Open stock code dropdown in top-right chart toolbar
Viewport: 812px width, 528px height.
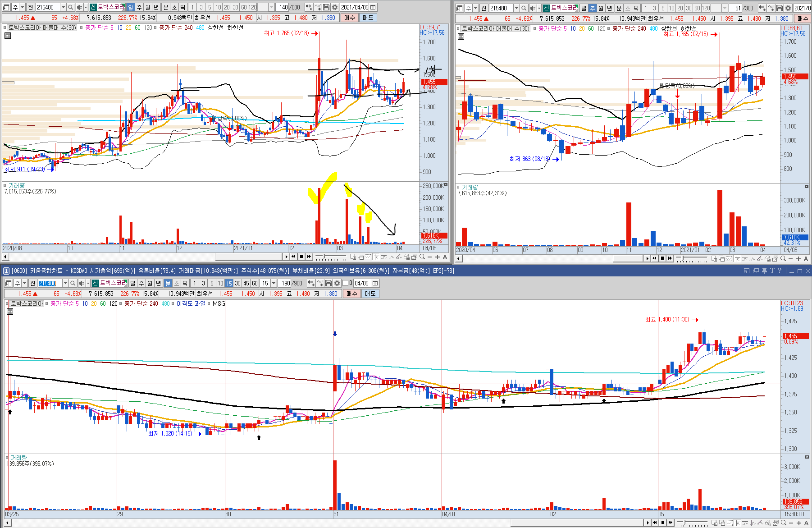click(516, 8)
